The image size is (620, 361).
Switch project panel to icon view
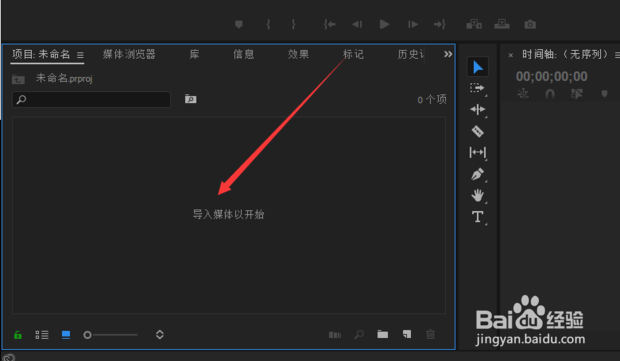tap(66, 335)
